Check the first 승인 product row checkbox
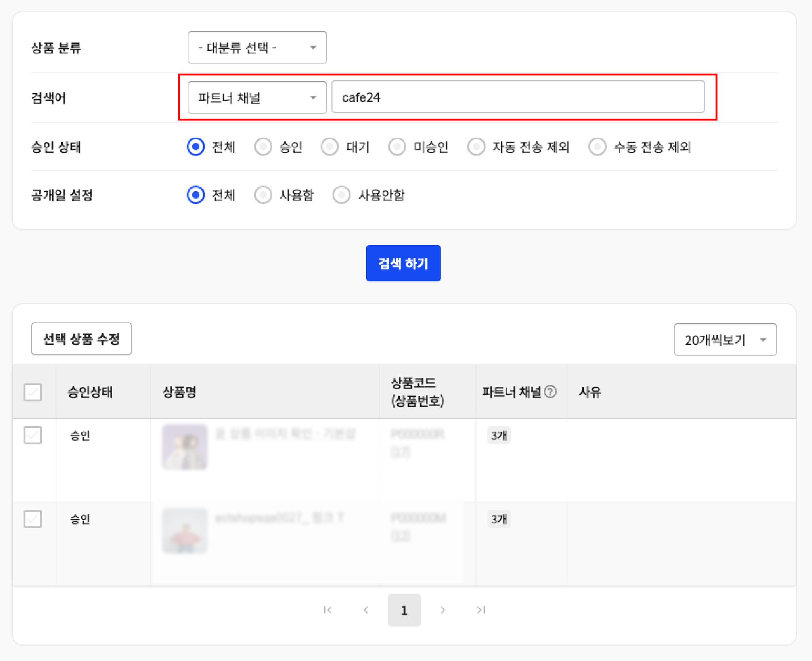Screen dimensions: 812x661 (x=33, y=435)
